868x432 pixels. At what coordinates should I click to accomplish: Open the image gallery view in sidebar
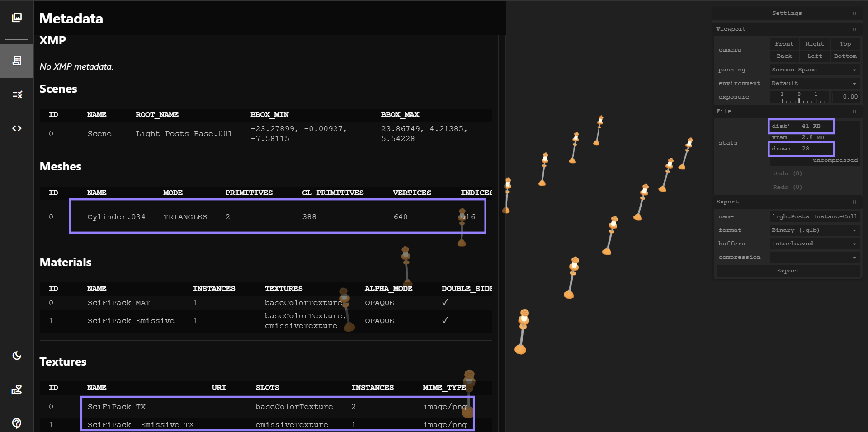[17, 18]
